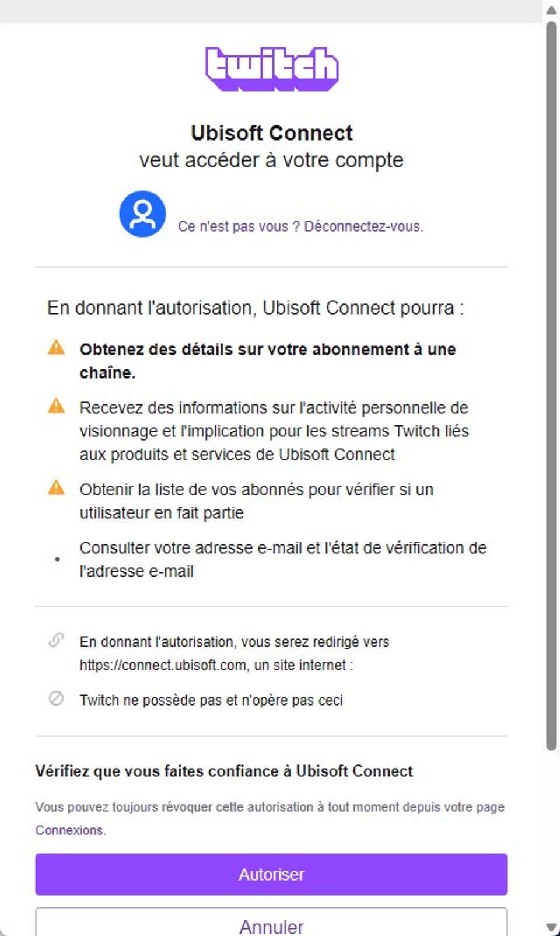Click warning icon beside channel subscription details

[56, 348]
